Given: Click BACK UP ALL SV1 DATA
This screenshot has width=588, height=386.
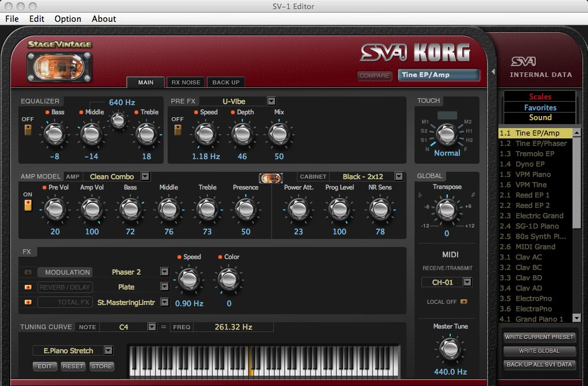Looking at the screenshot, I should [x=539, y=365].
